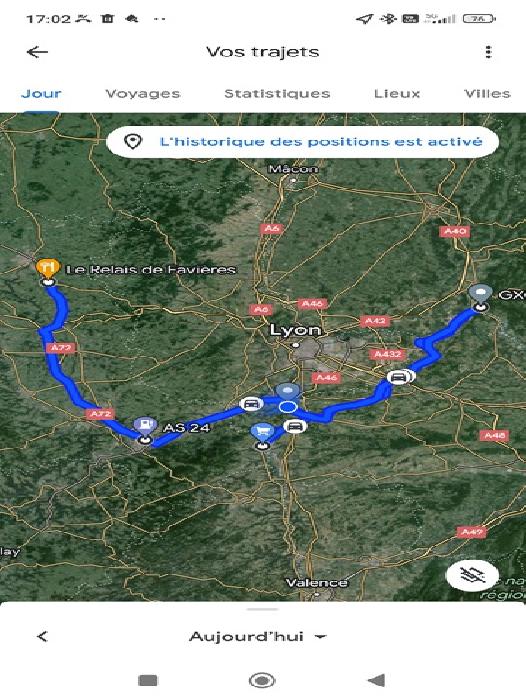Open the Statistiques tab
This screenshot has width=526, height=700.
pos(277,94)
